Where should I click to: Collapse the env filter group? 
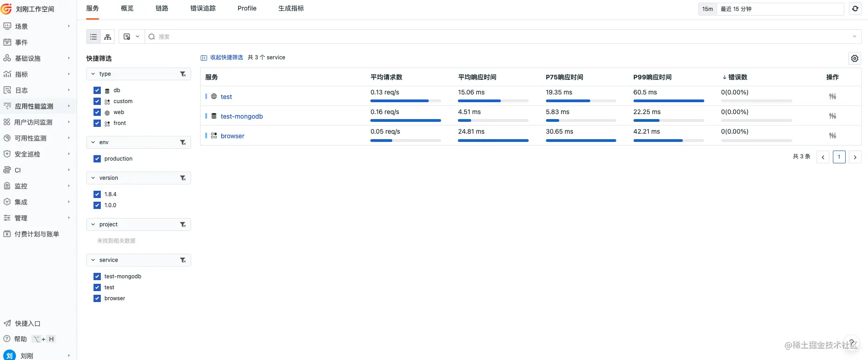[93, 142]
